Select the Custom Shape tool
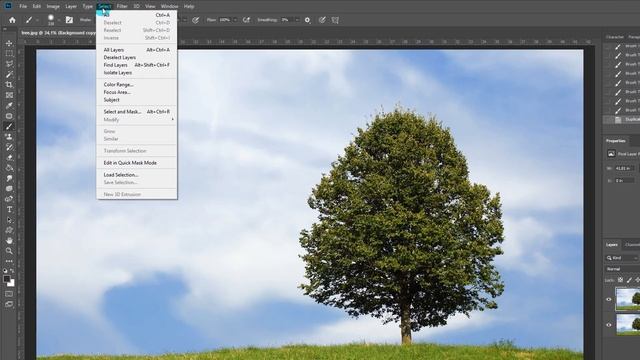The height and width of the screenshot is (360, 640). pos(9,230)
